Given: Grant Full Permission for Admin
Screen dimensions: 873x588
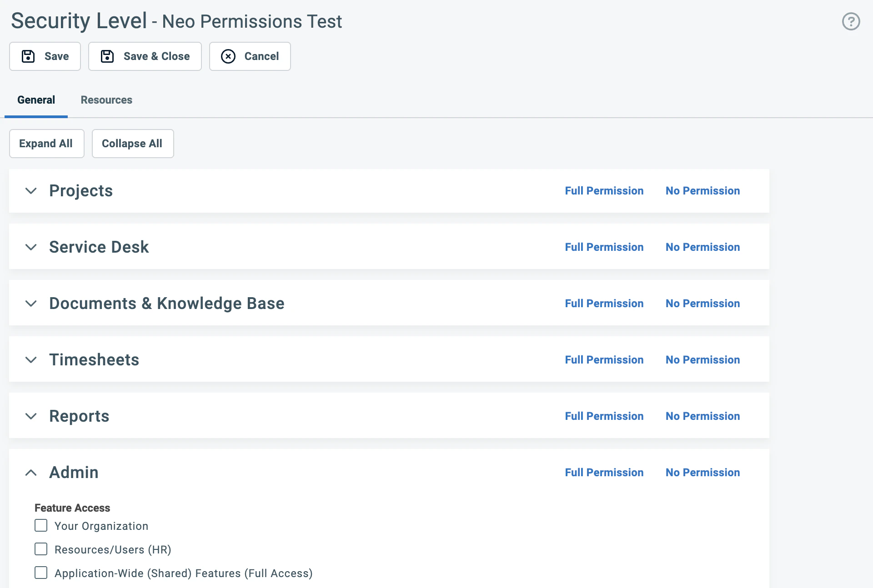Looking at the screenshot, I should (604, 473).
